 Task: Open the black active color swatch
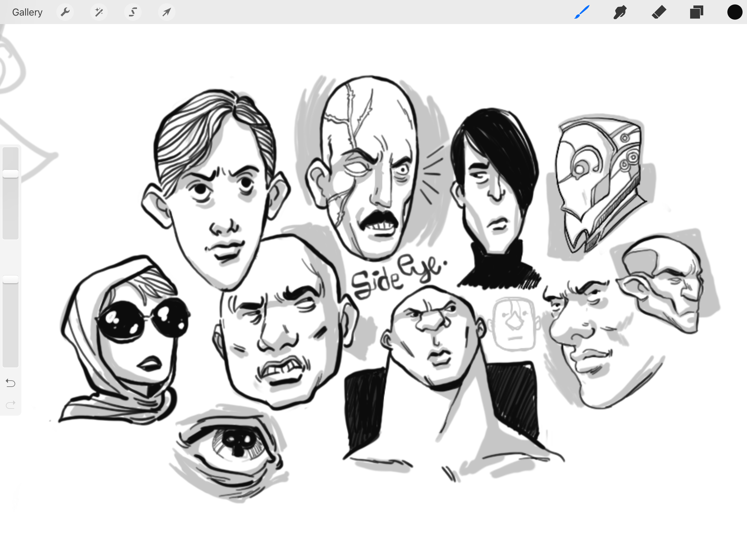[x=734, y=12]
